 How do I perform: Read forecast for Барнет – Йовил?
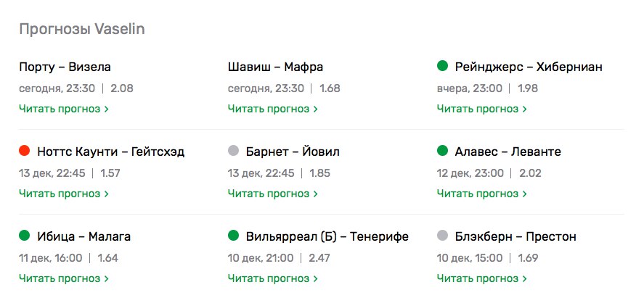click(273, 194)
